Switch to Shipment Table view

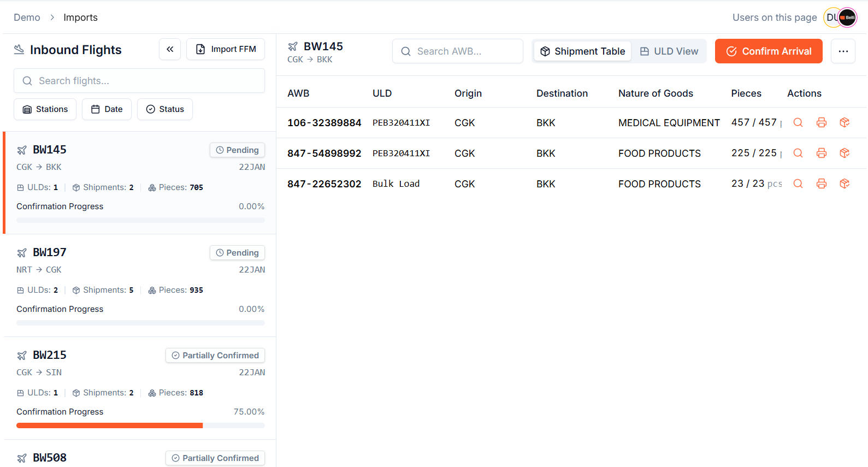[x=582, y=51]
